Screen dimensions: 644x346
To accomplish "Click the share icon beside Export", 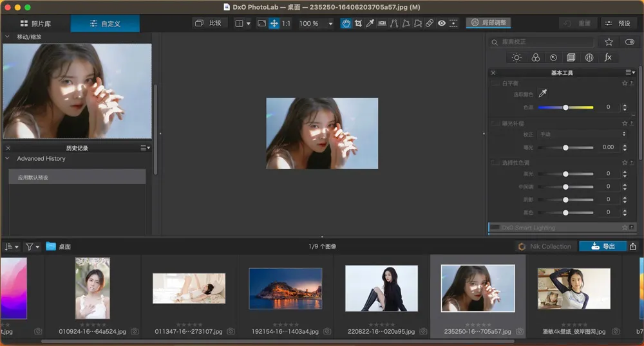I will (633, 246).
